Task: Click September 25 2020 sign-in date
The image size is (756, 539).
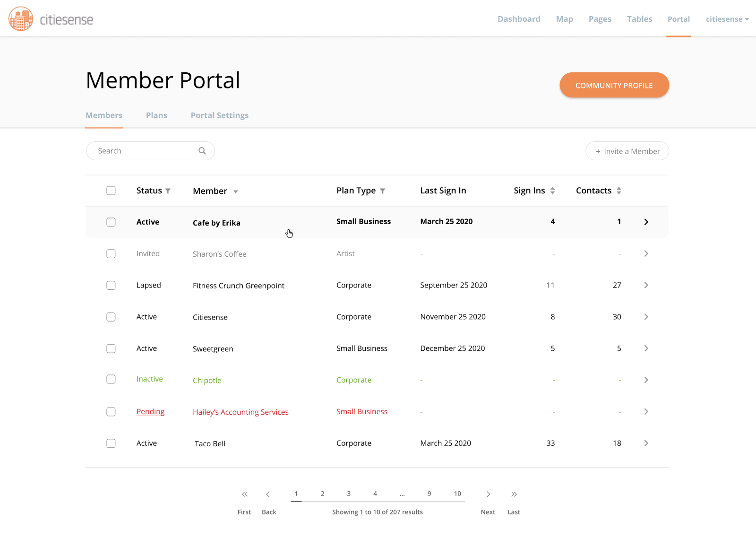Action: coord(454,285)
